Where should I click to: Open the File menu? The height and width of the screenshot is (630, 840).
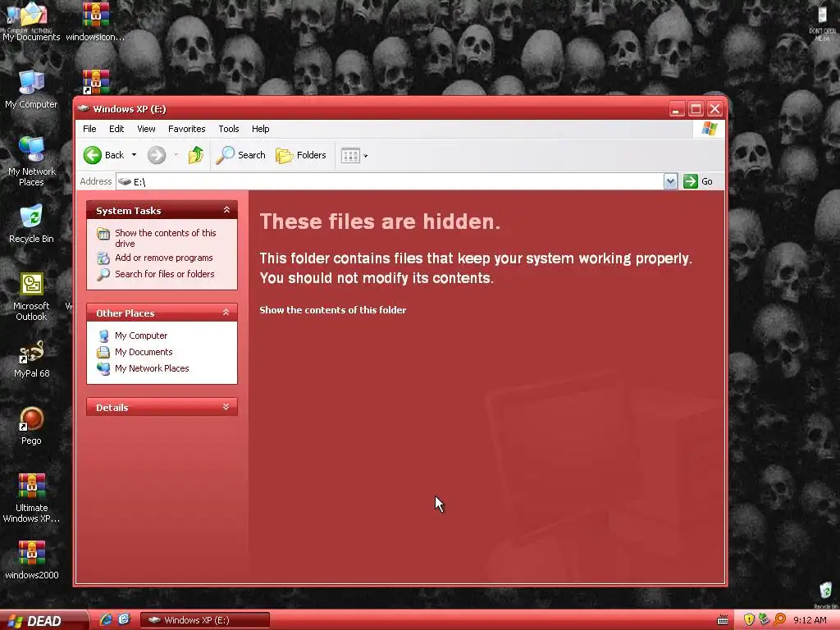89,129
